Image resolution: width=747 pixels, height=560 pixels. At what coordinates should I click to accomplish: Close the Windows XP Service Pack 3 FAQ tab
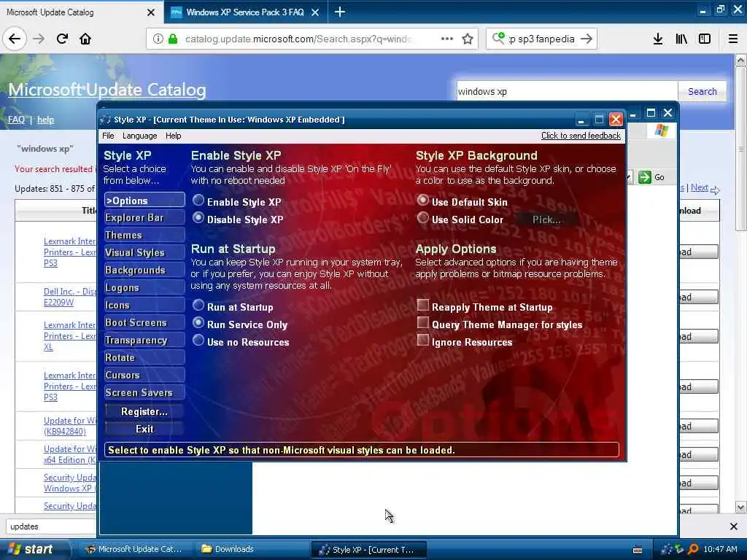pos(315,12)
